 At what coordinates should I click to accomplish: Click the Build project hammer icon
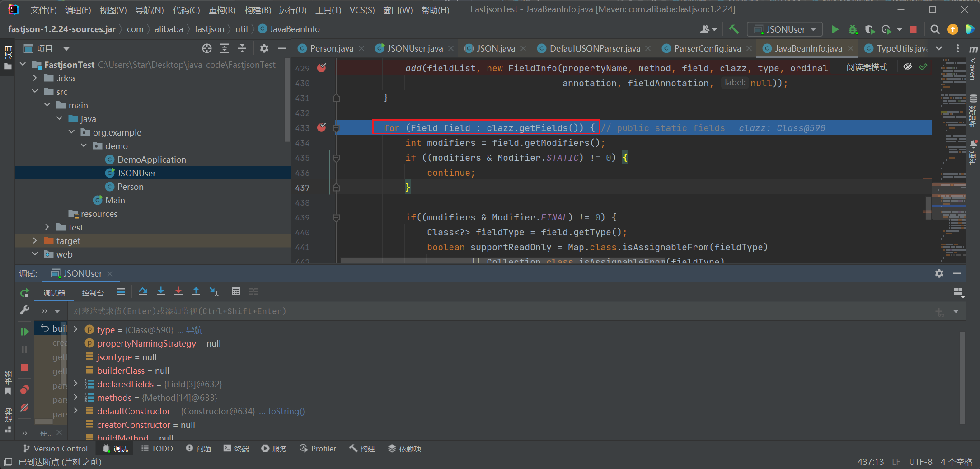click(x=734, y=29)
